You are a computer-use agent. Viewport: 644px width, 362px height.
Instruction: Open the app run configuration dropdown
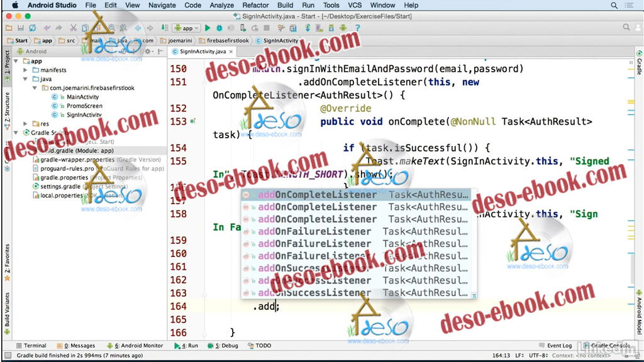[x=187, y=28]
